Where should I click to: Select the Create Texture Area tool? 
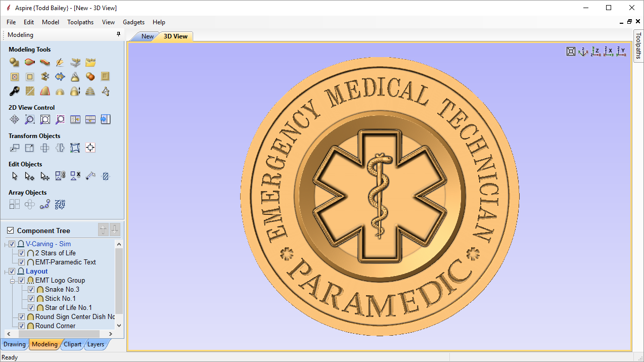tap(30, 92)
